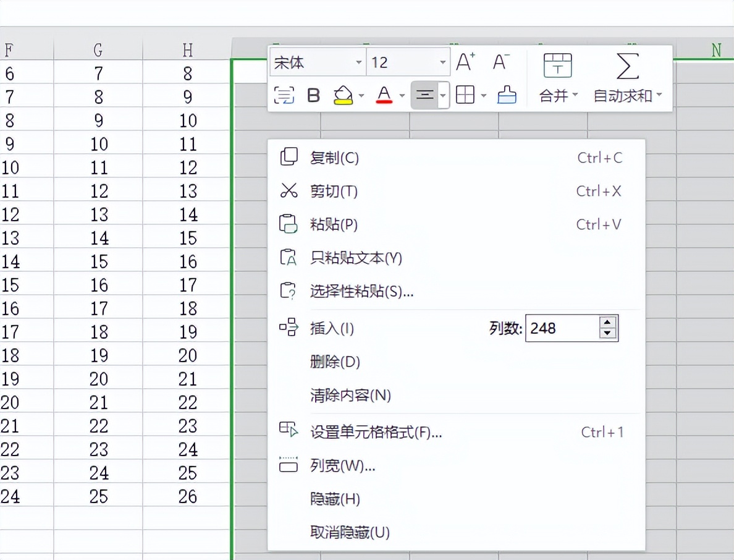734x560 pixels.
Task: Apply the red font color icon
Action: (x=383, y=95)
